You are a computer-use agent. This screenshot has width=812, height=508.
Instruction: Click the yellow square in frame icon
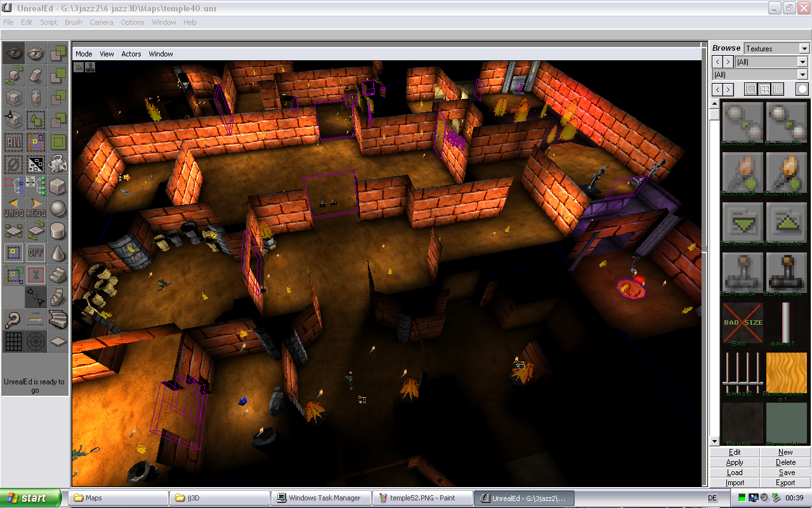click(14, 253)
